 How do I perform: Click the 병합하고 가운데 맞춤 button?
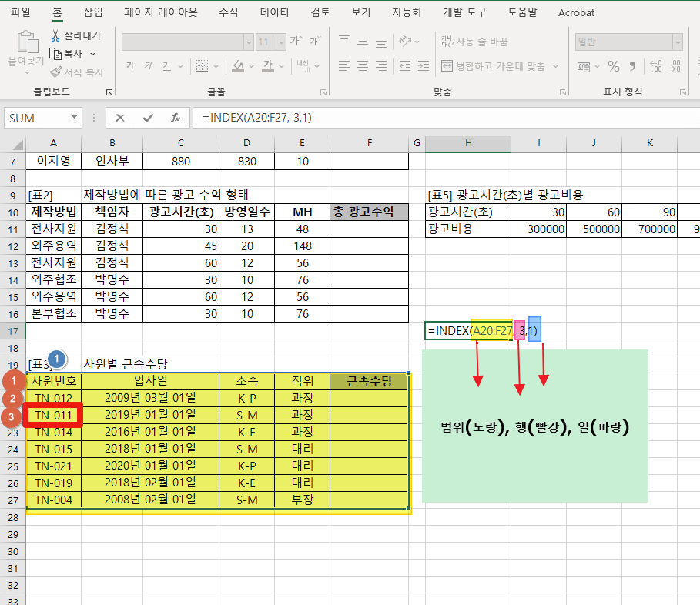493,66
